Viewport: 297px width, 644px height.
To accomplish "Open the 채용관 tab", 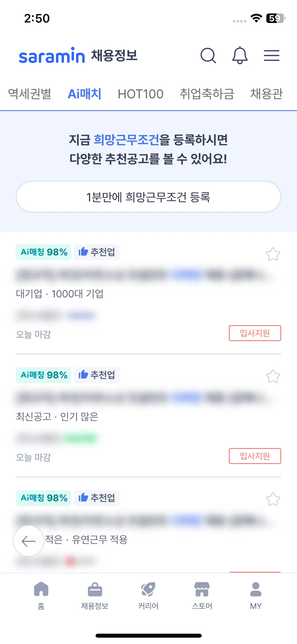I will tap(266, 94).
